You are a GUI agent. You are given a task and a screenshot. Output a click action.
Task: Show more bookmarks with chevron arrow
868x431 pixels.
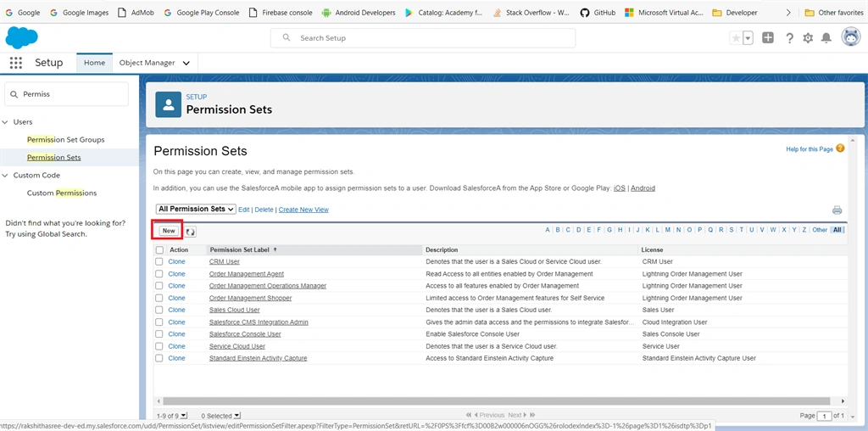coord(788,12)
